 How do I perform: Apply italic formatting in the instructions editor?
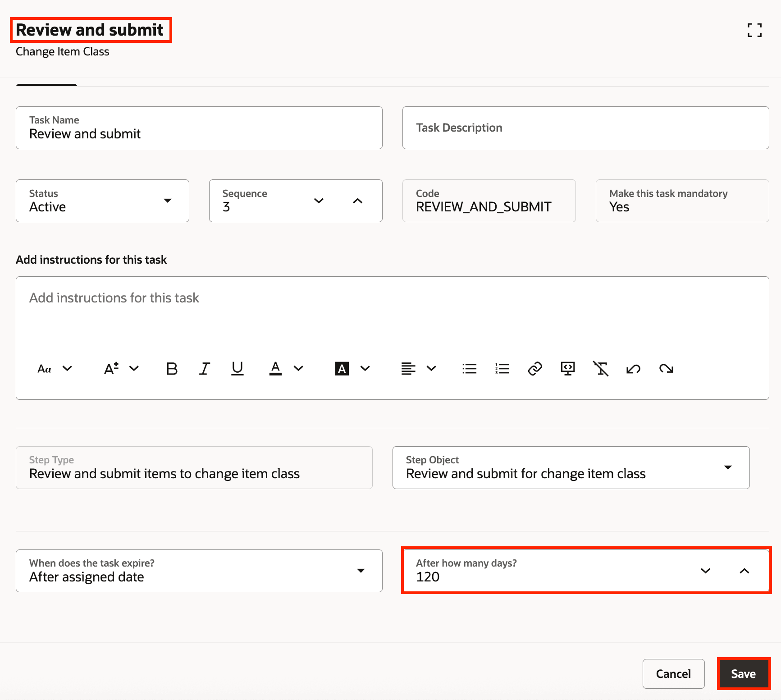(205, 369)
